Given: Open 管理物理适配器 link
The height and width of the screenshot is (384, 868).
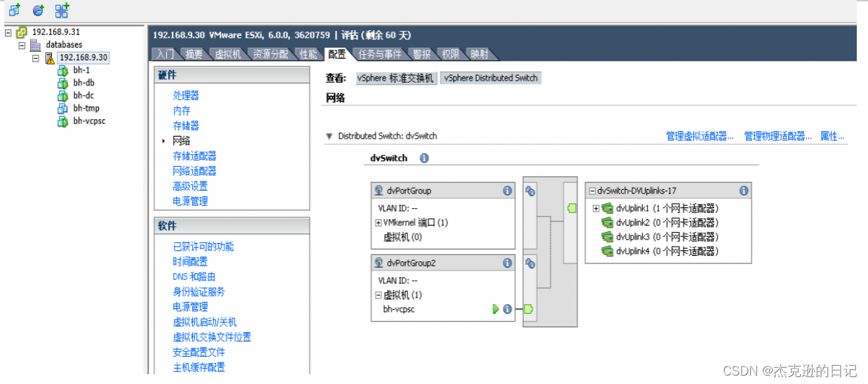Looking at the screenshot, I should pos(778,137).
